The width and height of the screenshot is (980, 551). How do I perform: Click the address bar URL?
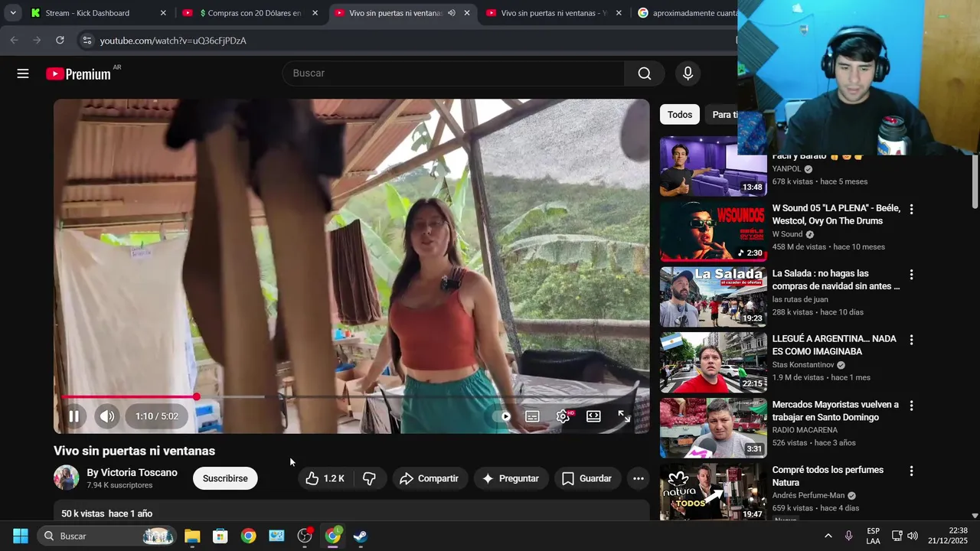[x=173, y=41]
